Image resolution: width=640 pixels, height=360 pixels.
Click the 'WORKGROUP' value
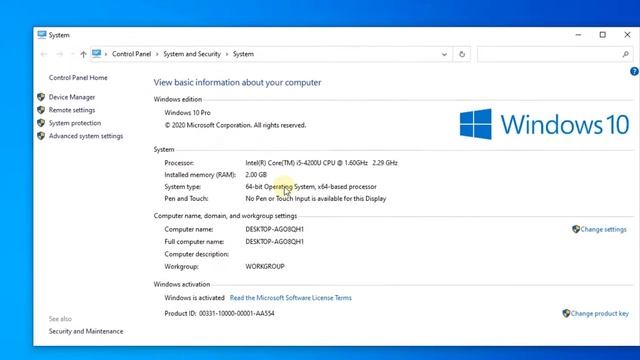tap(265, 267)
